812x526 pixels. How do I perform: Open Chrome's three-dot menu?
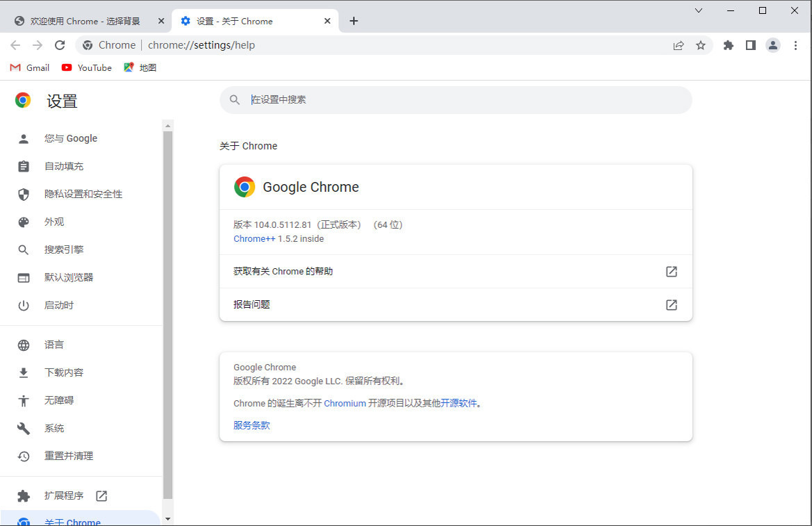pyautogui.click(x=795, y=45)
